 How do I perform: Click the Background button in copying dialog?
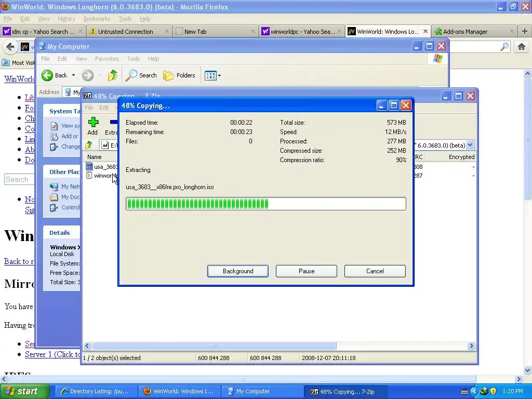click(238, 271)
